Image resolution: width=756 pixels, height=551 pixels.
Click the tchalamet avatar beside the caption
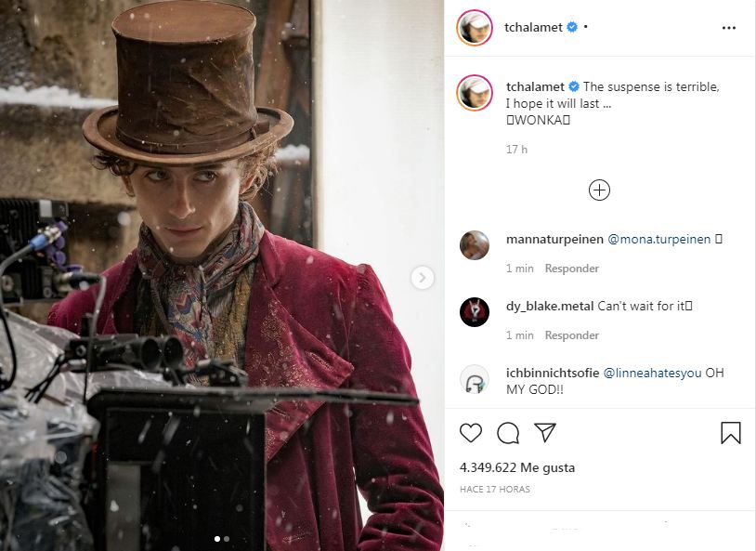475,93
